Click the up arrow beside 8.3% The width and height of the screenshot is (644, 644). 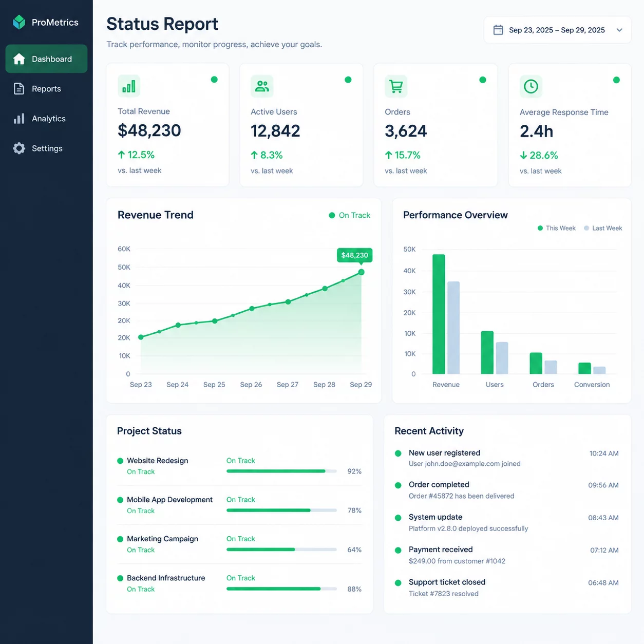(254, 155)
